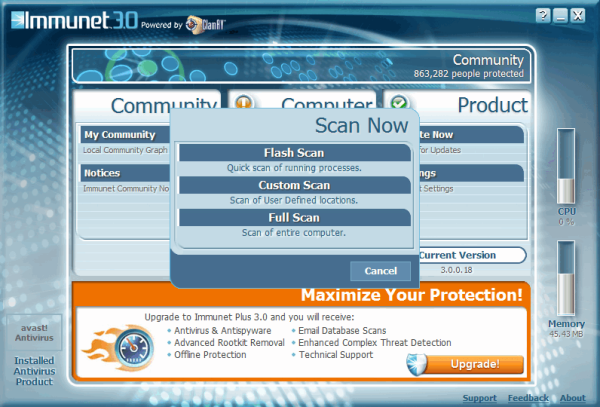Click the orange warning icon beside Computer
600x407 pixels.
point(243,103)
